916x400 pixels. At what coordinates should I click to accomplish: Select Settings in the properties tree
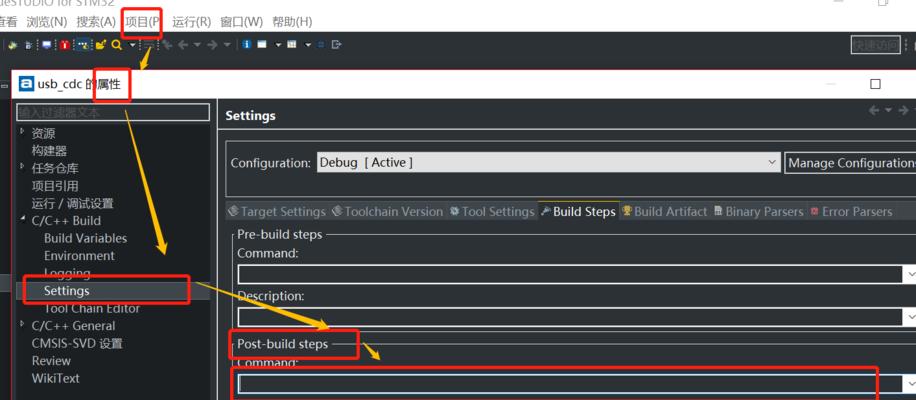coord(66,290)
